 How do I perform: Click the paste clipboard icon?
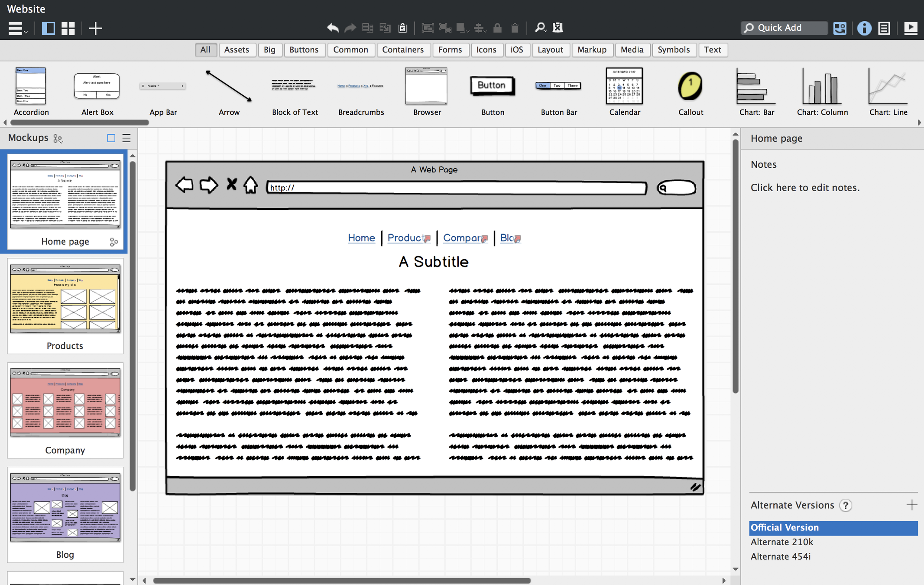click(x=402, y=28)
